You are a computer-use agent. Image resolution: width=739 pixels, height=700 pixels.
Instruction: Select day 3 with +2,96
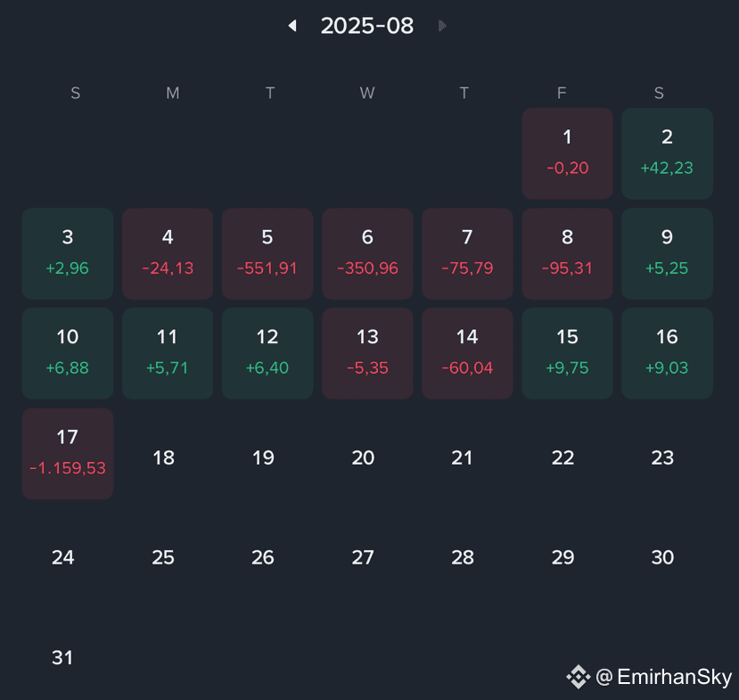(x=68, y=253)
